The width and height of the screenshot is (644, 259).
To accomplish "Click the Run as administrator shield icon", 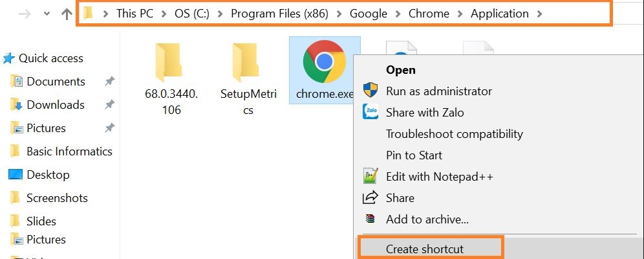I will pyautogui.click(x=370, y=91).
